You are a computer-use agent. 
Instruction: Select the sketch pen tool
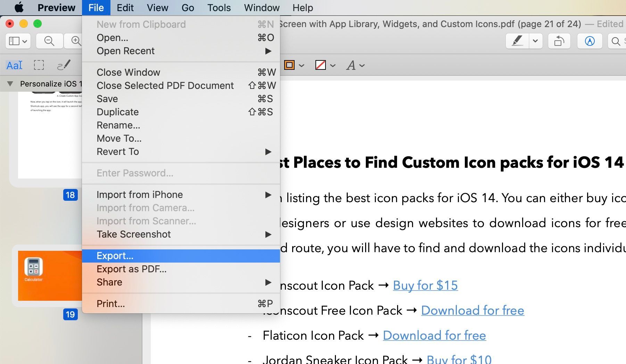click(x=64, y=65)
